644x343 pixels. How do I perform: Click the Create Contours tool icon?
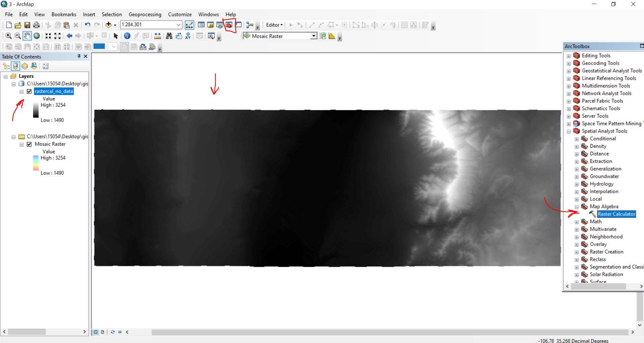323,36
